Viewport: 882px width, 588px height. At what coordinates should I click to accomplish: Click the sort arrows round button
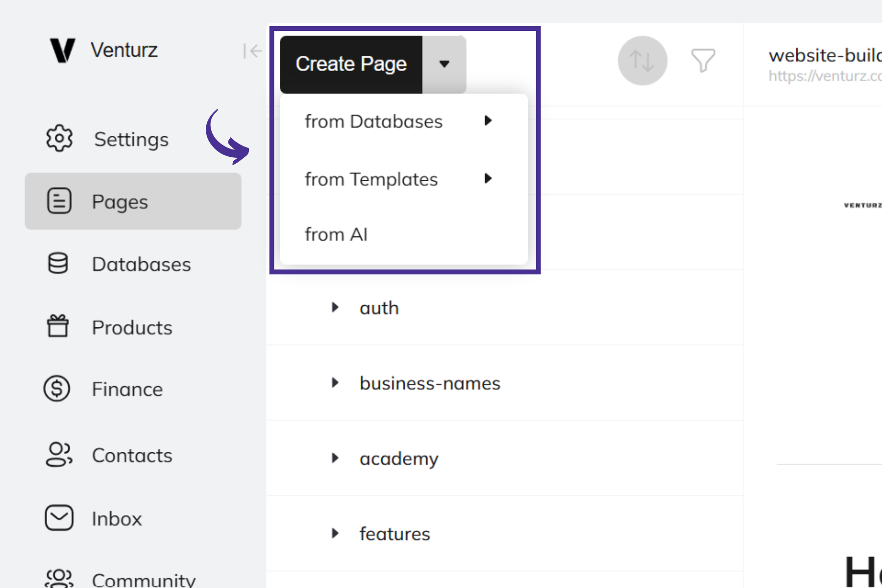[642, 61]
